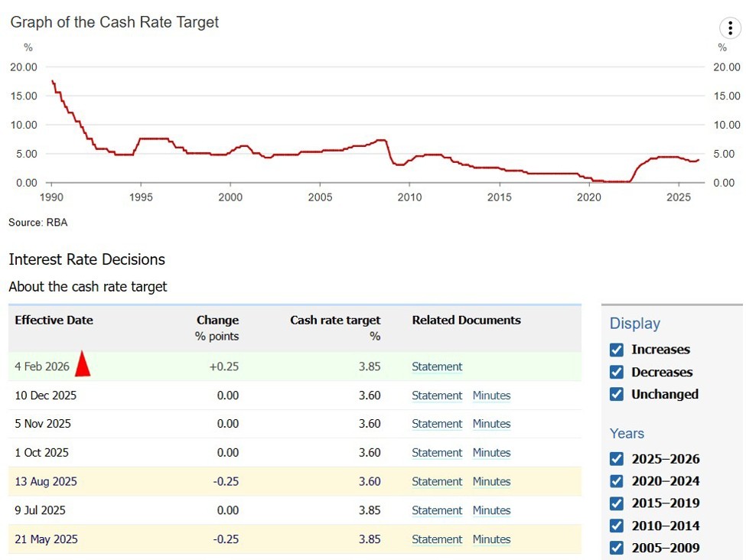This screenshot has height=560, width=746.
Task: Click the Effective Date column header
Action: [x=54, y=321]
